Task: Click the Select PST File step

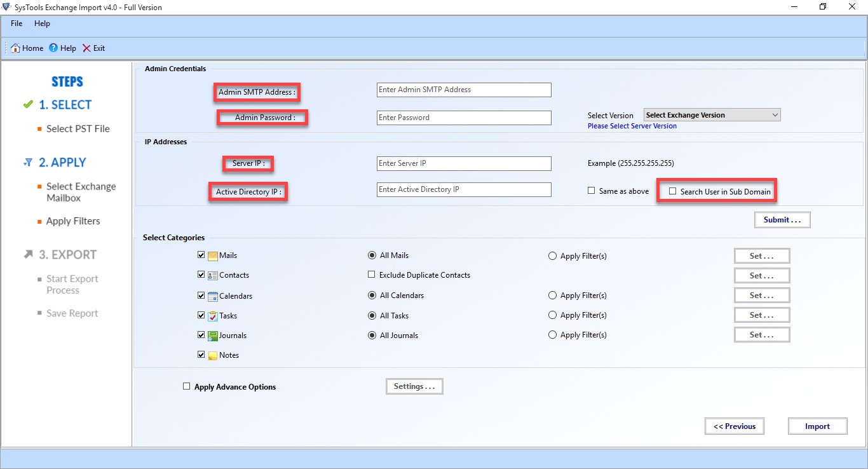Action: [x=78, y=128]
